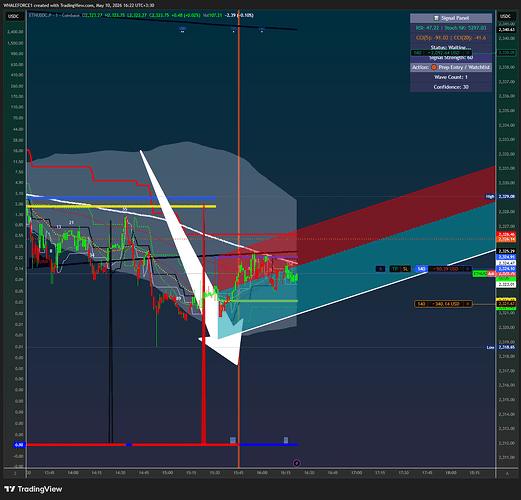Click the purple lightning event icon on the timeline

[297, 463]
